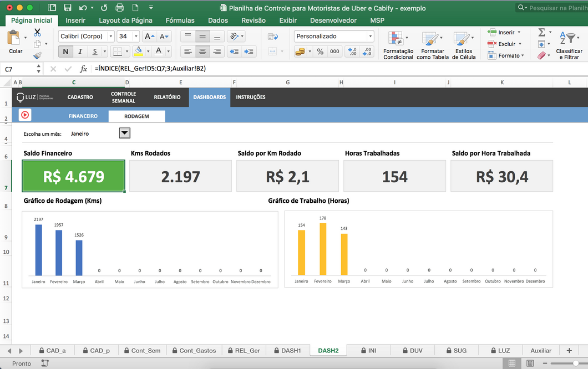Click the Cut scissors icon
Screen dimensions: 588x369
pyautogui.click(x=37, y=33)
